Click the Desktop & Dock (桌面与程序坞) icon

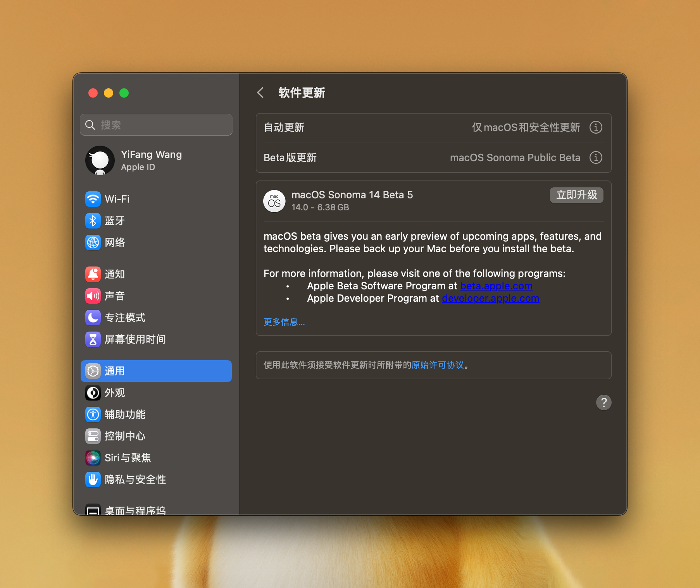coord(93,509)
